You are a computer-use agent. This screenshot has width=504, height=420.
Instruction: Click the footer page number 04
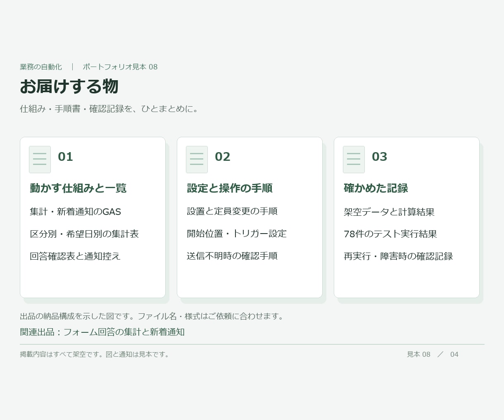(454, 354)
